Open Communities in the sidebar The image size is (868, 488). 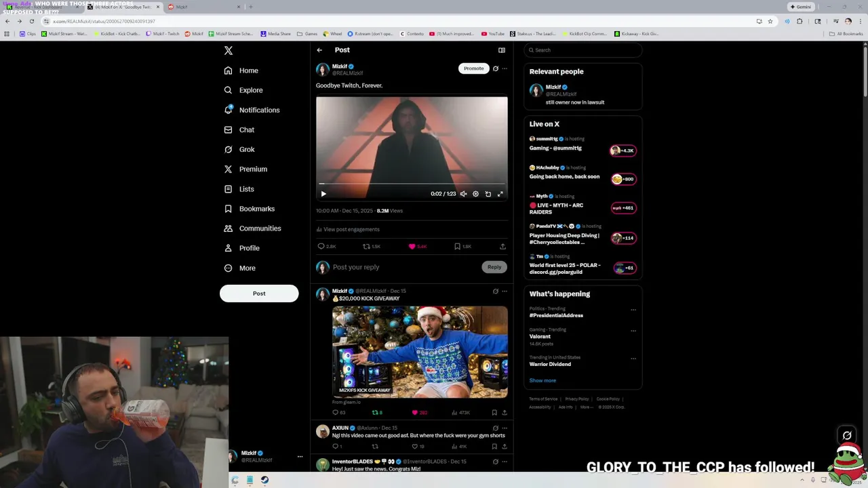click(252, 228)
